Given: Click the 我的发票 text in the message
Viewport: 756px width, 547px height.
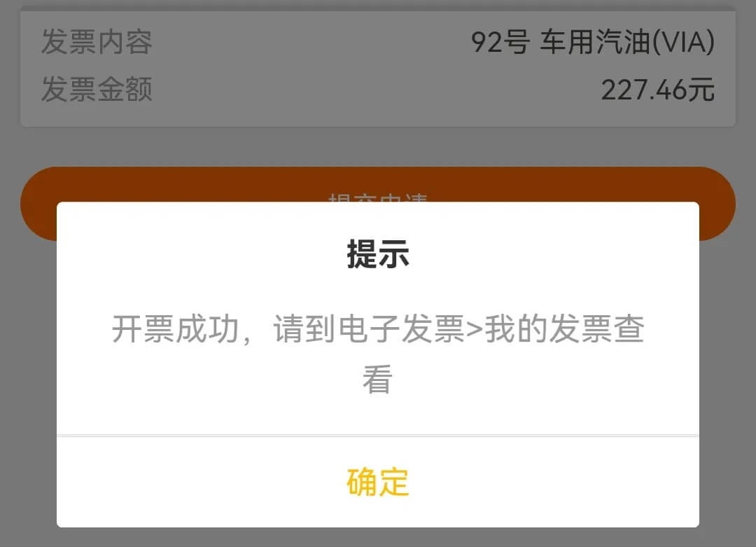Looking at the screenshot, I should [x=548, y=329].
